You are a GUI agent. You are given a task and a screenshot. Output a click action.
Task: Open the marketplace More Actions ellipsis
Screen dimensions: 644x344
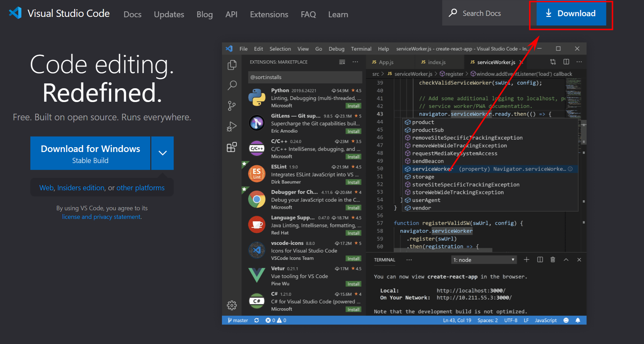(355, 62)
